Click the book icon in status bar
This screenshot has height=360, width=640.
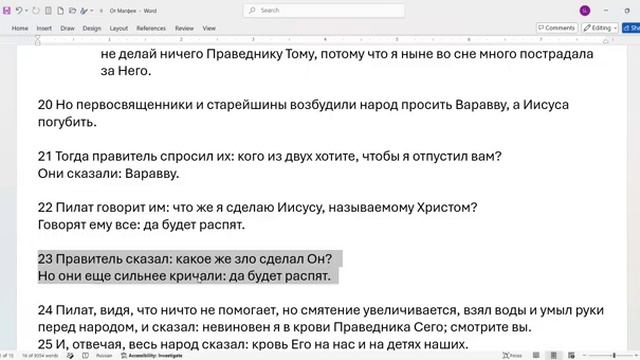85,356
